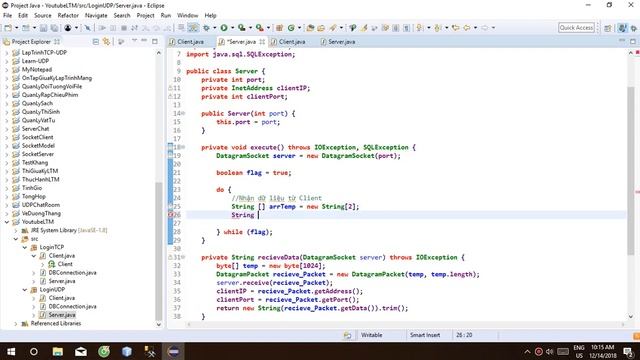Click the error marker on line 26
640x360 pixels.
click(x=171, y=215)
